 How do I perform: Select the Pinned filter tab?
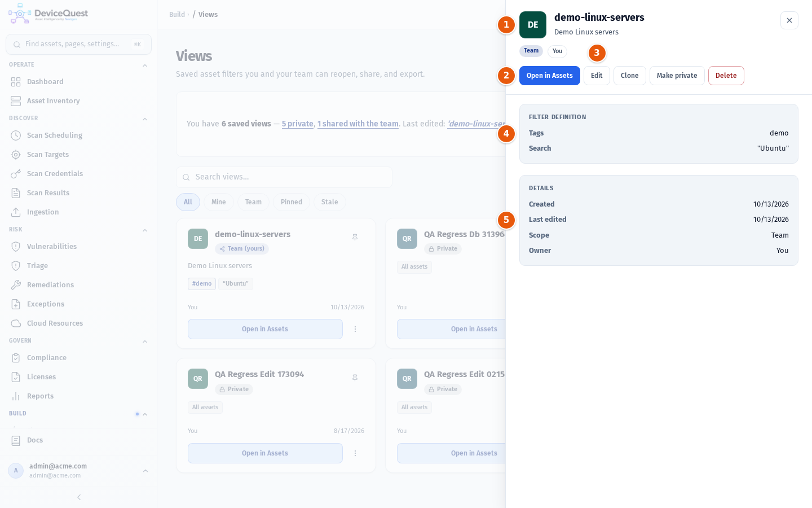pos(292,202)
